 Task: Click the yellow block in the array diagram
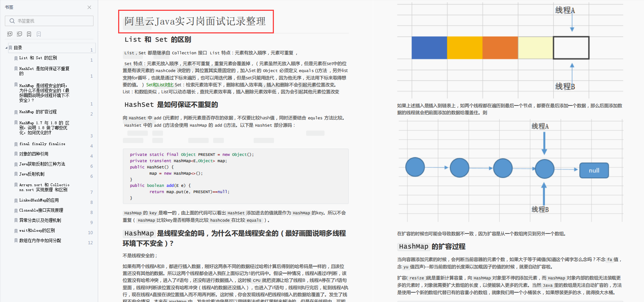(465, 48)
